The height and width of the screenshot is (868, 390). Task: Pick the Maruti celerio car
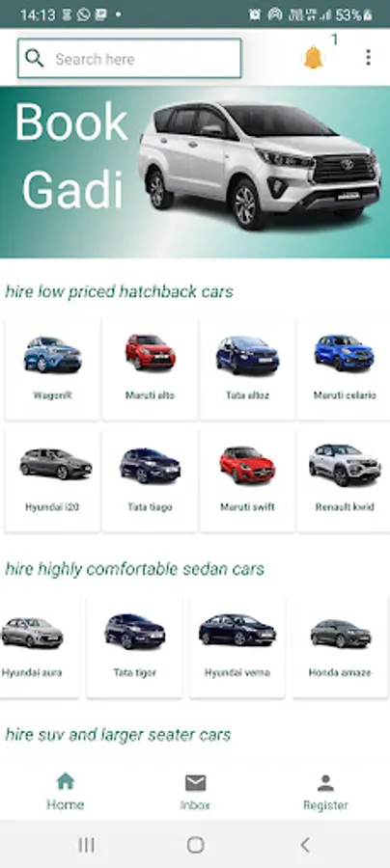click(344, 368)
